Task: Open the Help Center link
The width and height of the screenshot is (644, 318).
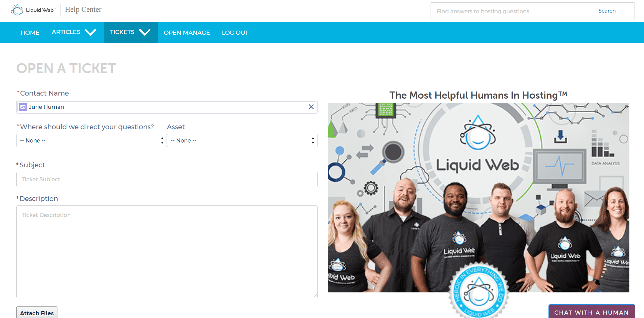Action: (83, 10)
